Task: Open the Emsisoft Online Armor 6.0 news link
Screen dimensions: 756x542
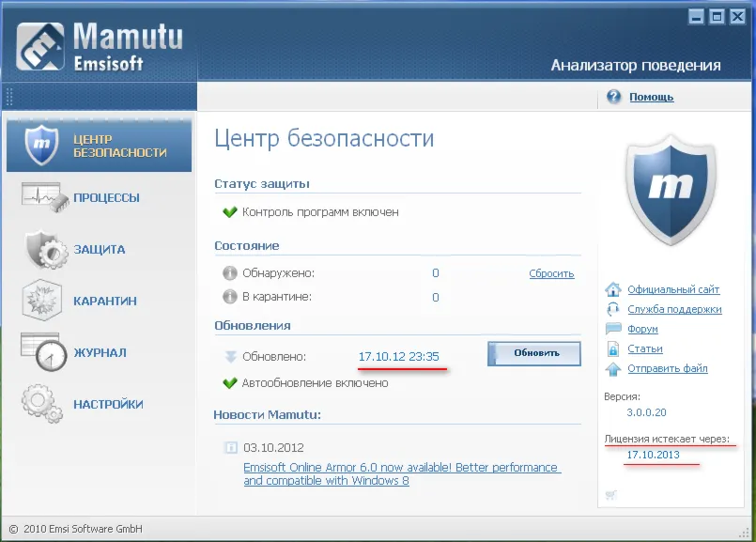Action: point(402,474)
